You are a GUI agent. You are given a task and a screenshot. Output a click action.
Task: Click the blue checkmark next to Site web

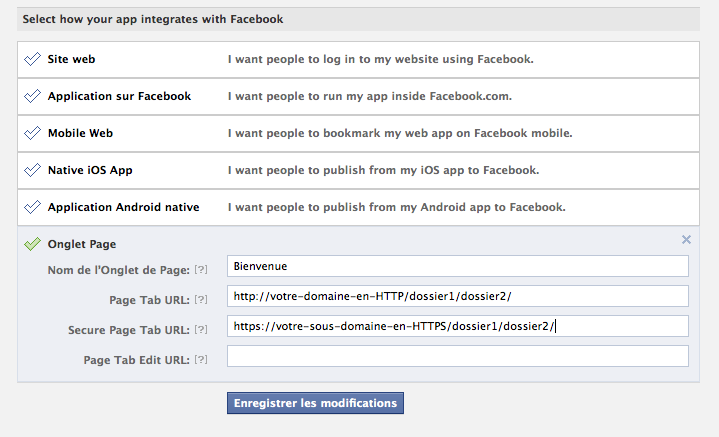point(32,59)
